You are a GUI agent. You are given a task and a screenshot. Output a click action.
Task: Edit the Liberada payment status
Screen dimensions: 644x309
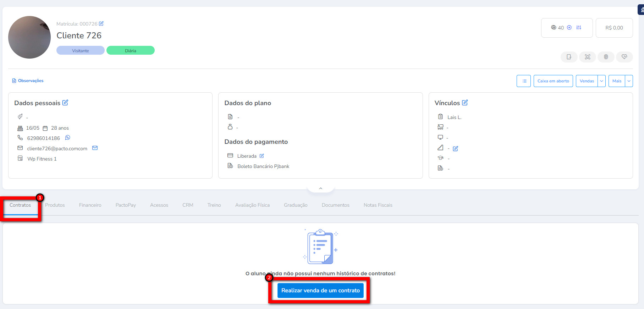coord(262,156)
